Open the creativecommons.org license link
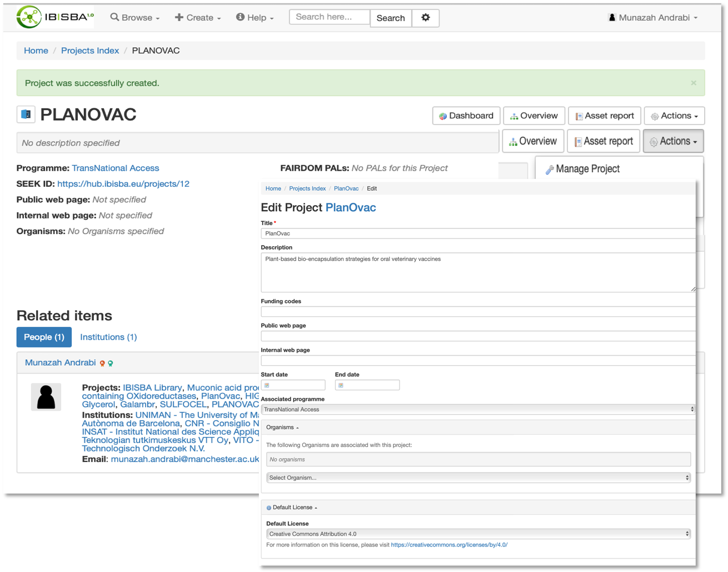728x572 pixels. [449, 545]
